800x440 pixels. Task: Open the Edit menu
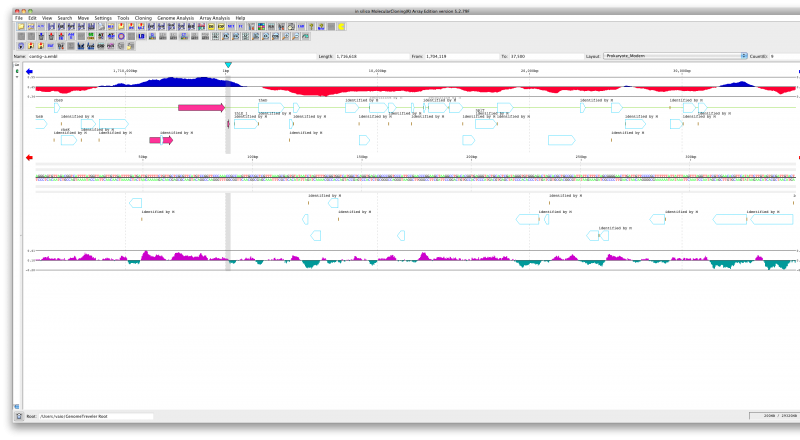coord(32,18)
